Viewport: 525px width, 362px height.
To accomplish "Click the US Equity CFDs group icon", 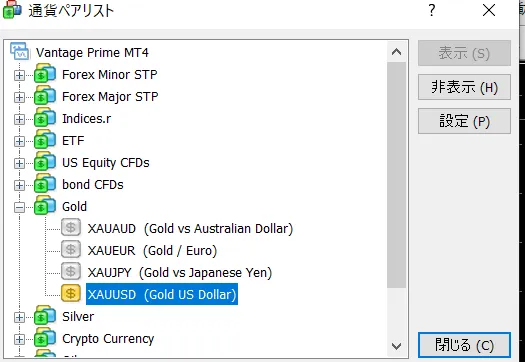I will (x=45, y=162).
